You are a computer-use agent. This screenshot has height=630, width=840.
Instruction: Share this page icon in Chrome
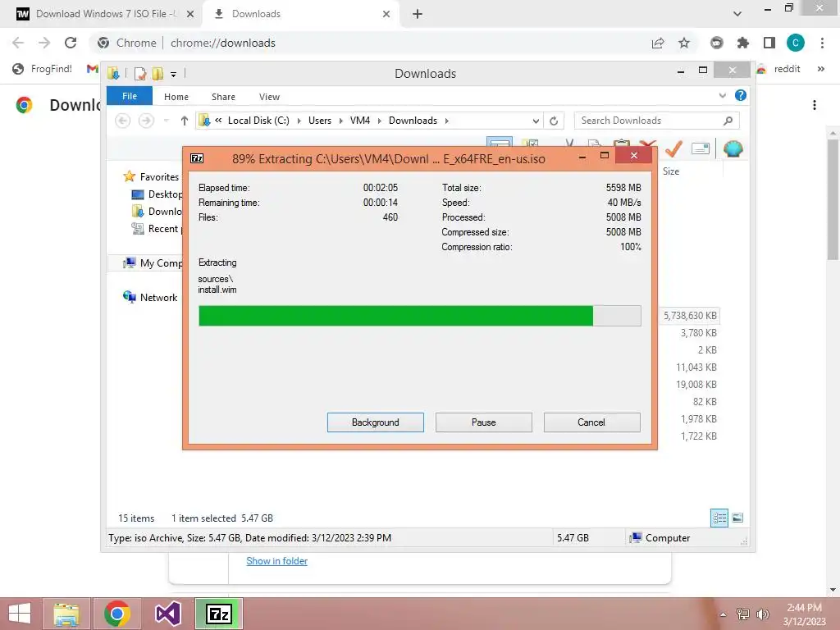[658, 43]
